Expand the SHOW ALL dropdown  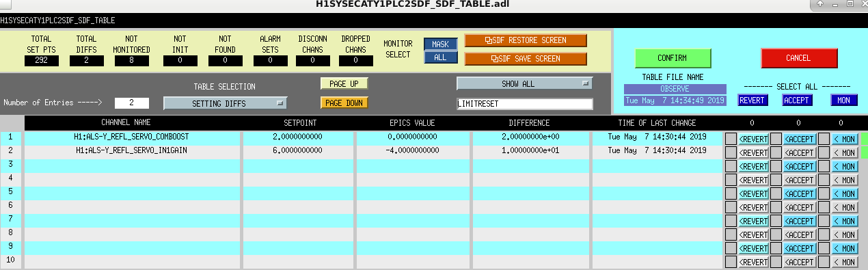coord(524,83)
